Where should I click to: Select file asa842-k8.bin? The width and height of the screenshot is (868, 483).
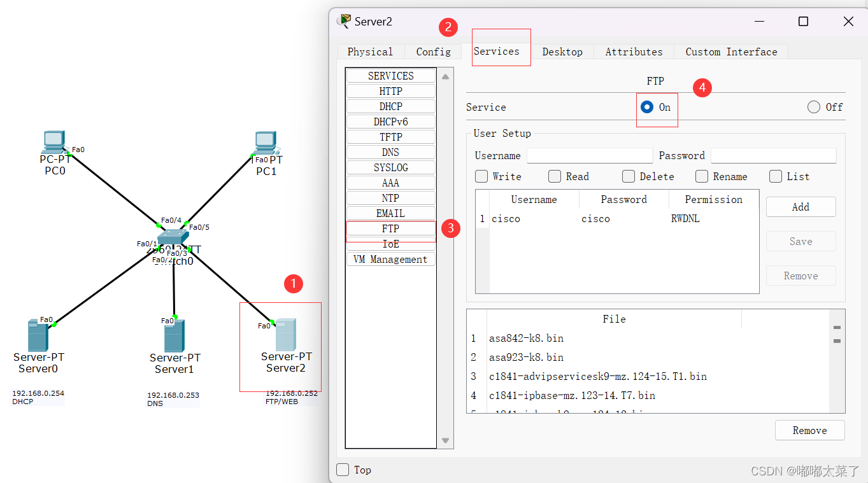click(x=526, y=338)
